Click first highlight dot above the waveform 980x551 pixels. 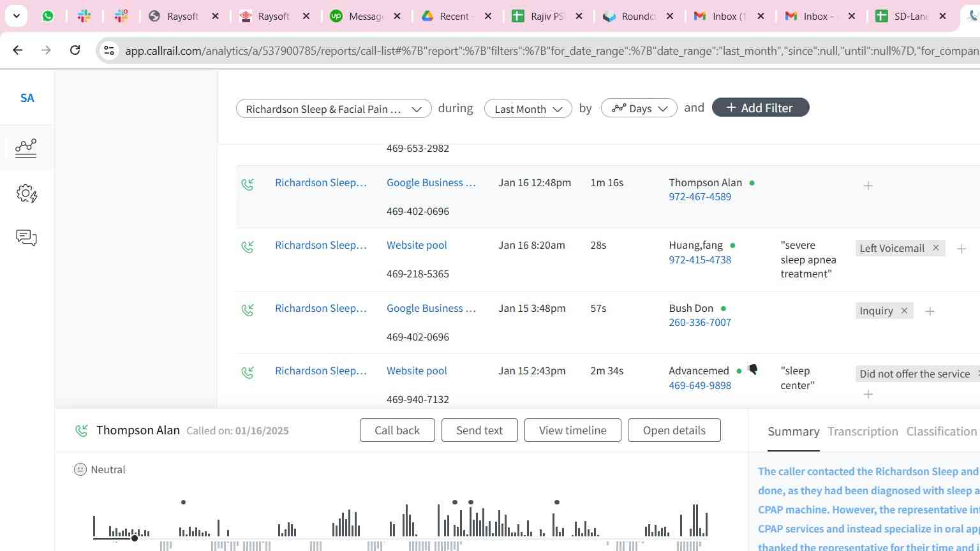tap(183, 503)
